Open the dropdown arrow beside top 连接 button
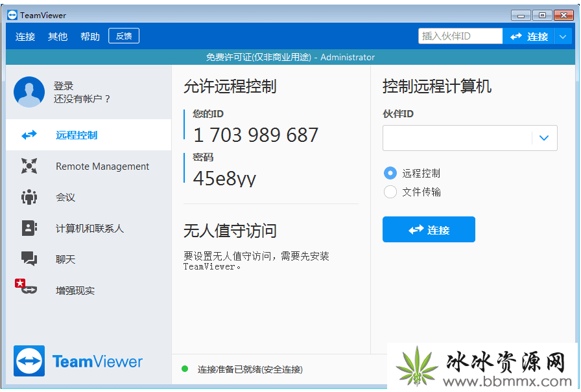The image size is (581, 392). [x=563, y=37]
